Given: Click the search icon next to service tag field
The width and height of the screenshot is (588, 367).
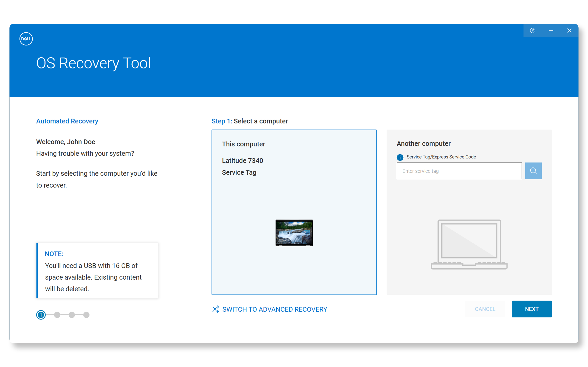Looking at the screenshot, I should point(534,171).
